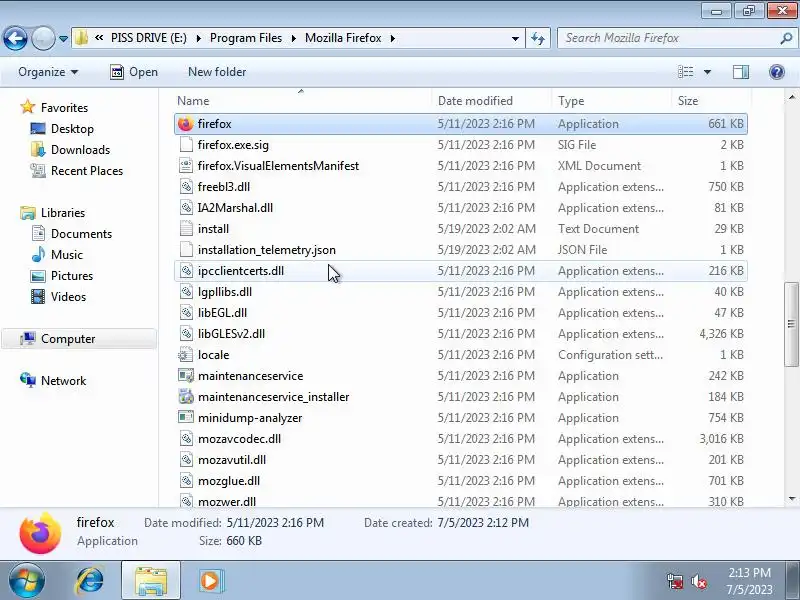Launch Windows Media Player from taskbar

210,581
